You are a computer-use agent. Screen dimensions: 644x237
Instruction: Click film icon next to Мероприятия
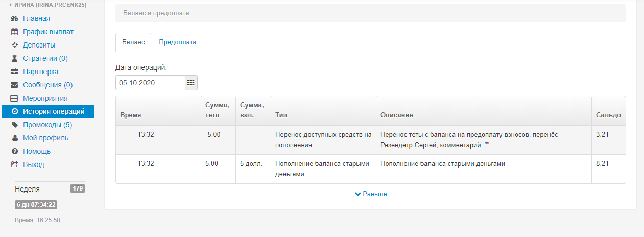click(x=14, y=99)
